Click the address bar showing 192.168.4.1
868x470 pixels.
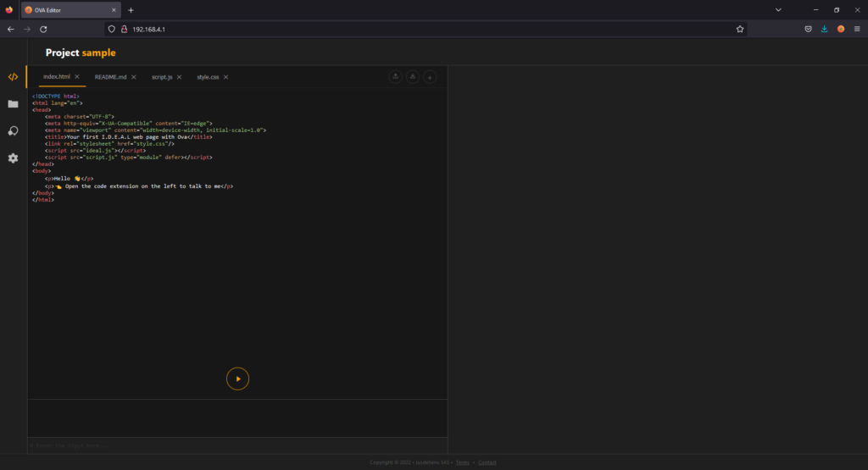tap(426, 30)
